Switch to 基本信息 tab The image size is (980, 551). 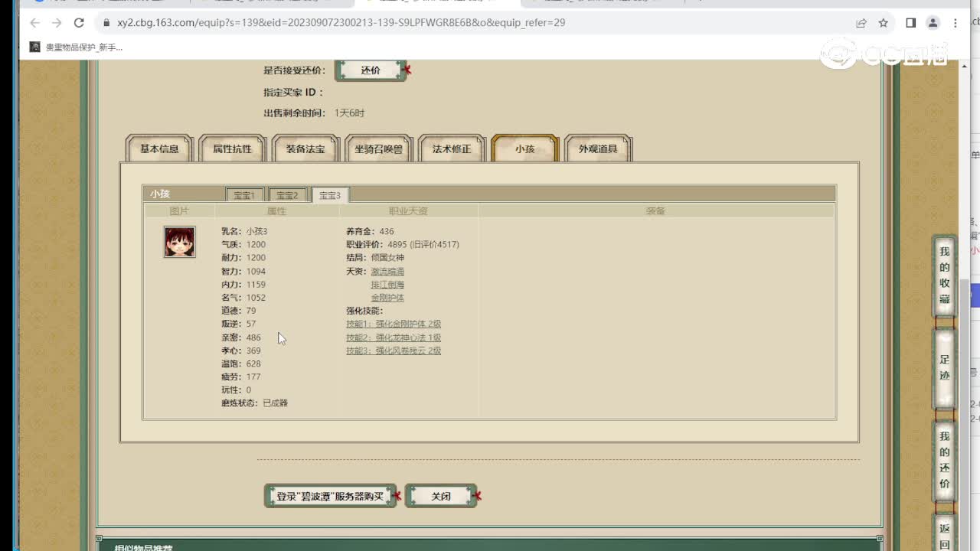click(159, 148)
